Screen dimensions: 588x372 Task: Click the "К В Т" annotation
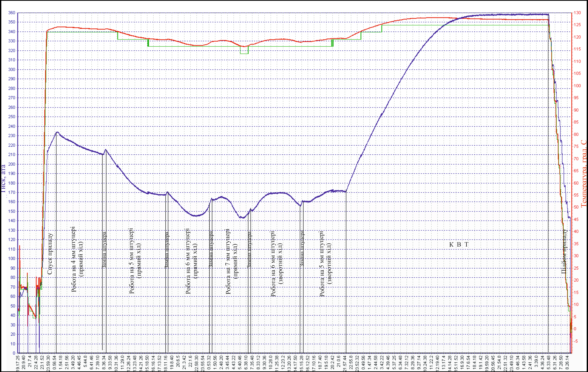pos(459,245)
